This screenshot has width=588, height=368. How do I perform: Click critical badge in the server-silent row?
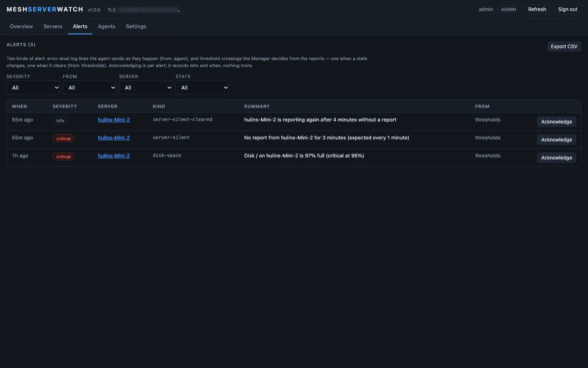(63, 139)
